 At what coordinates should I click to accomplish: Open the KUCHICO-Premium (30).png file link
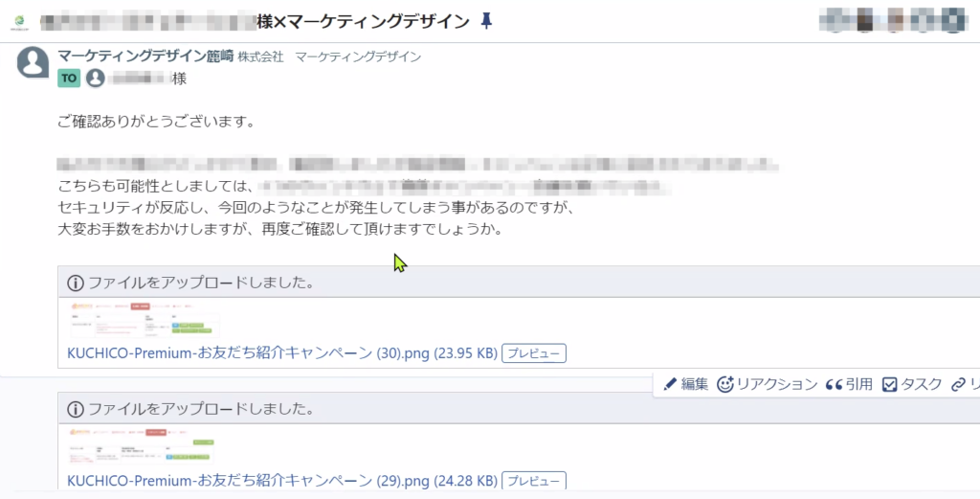point(282,353)
